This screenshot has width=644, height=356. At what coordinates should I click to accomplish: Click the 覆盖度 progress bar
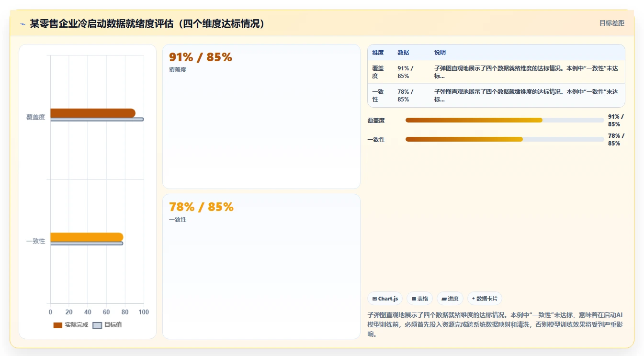click(505, 120)
